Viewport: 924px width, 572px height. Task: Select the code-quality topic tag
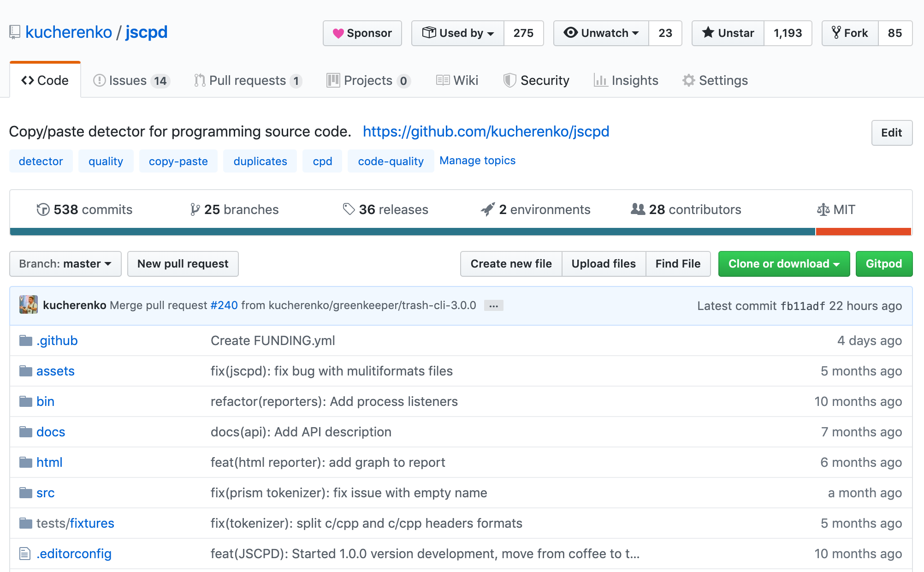(x=391, y=161)
